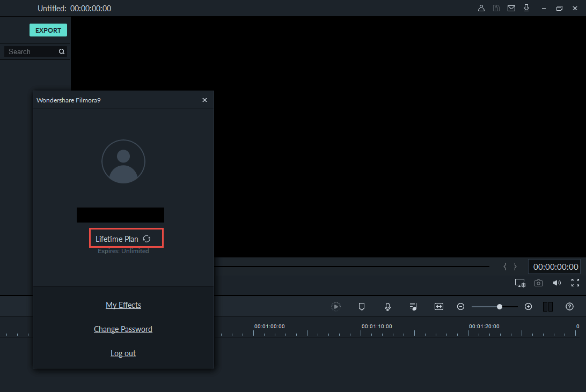Click timeline ruler at 00:01:00:00
586x392 pixels.
pyautogui.click(x=269, y=326)
